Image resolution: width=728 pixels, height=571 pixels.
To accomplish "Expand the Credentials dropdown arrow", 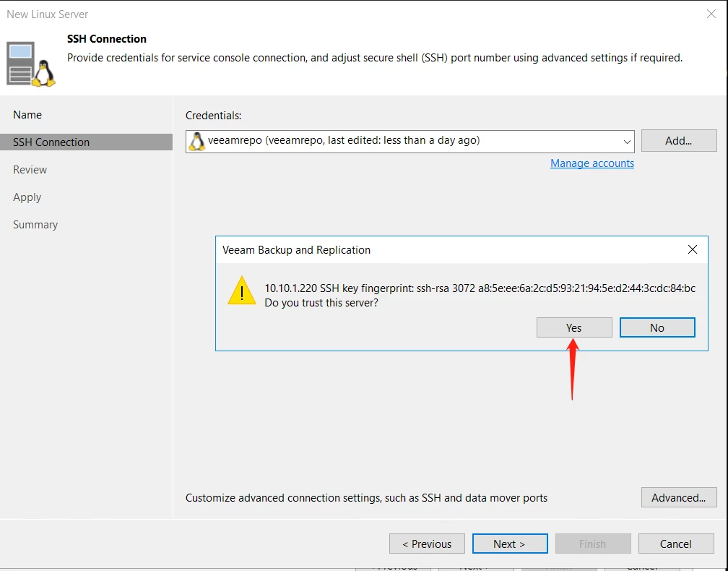I will tap(626, 141).
